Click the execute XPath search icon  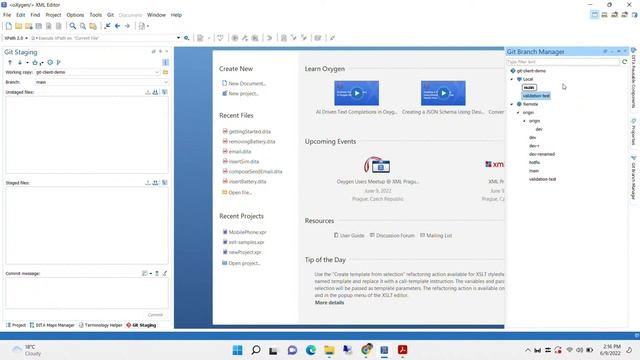pyautogui.click(x=187, y=38)
